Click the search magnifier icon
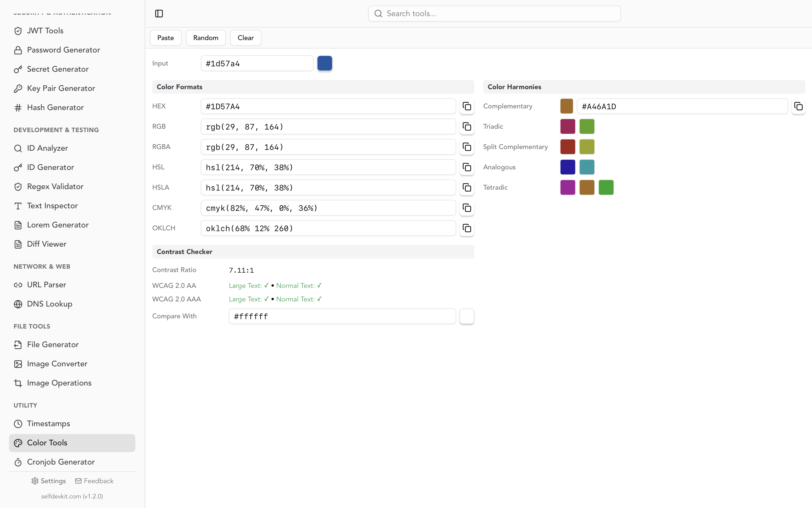Screen dimensions: 812x508 [x=378, y=14]
